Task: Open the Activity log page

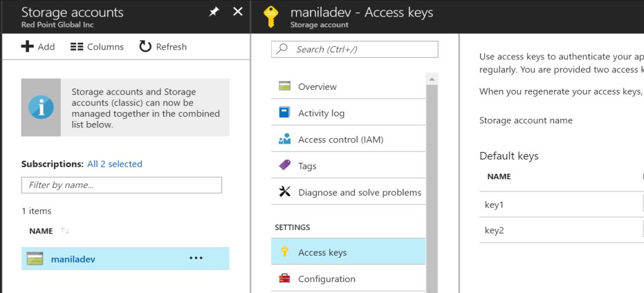Action: click(x=321, y=113)
